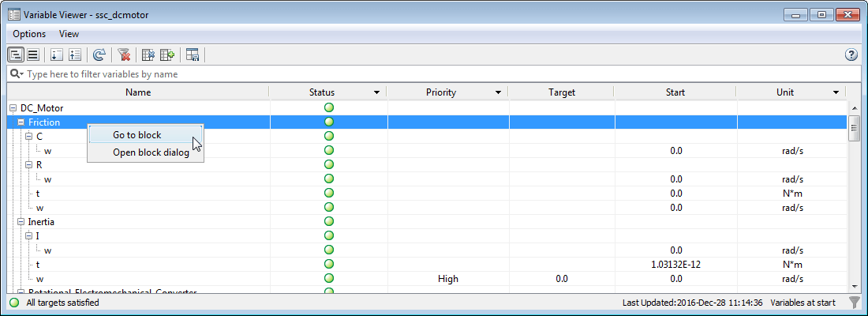868x316 pixels.
Task: Select the DC_Motor row label
Action: 42,107
